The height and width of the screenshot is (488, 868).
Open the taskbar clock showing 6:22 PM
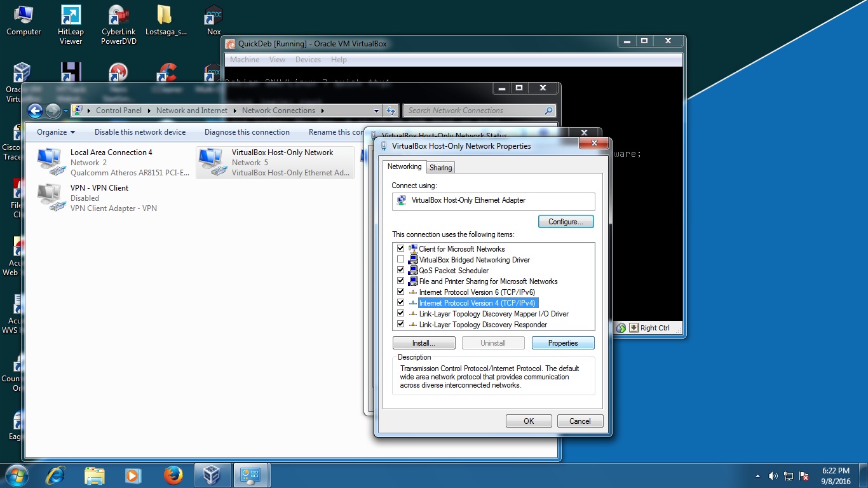(x=836, y=476)
